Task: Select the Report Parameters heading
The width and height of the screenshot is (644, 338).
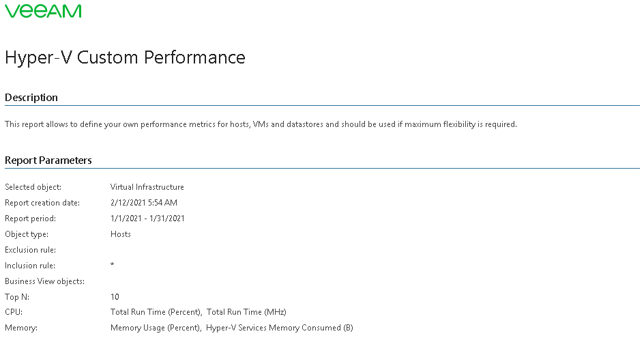Action: [48, 160]
